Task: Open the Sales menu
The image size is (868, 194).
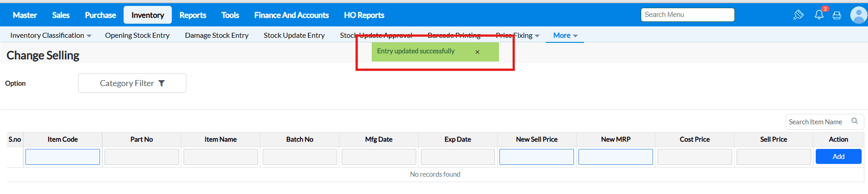Action: click(x=61, y=15)
